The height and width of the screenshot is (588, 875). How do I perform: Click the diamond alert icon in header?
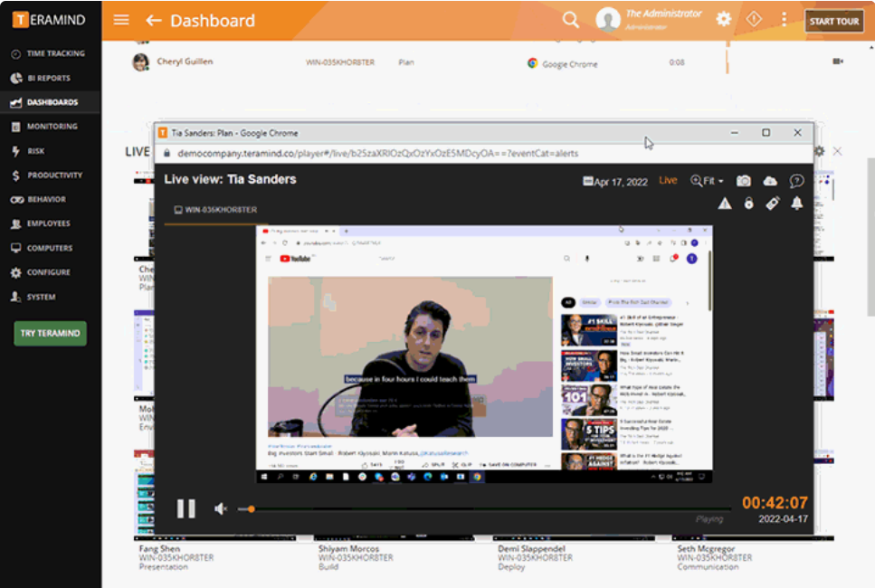point(754,19)
